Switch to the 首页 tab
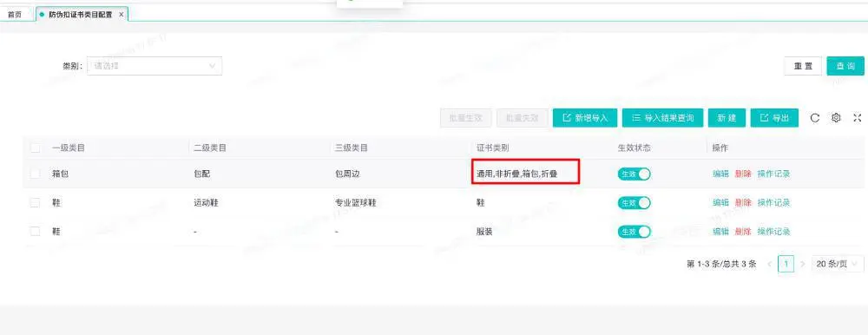The height and width of the screenshot is (335, 868). [15, 15]
